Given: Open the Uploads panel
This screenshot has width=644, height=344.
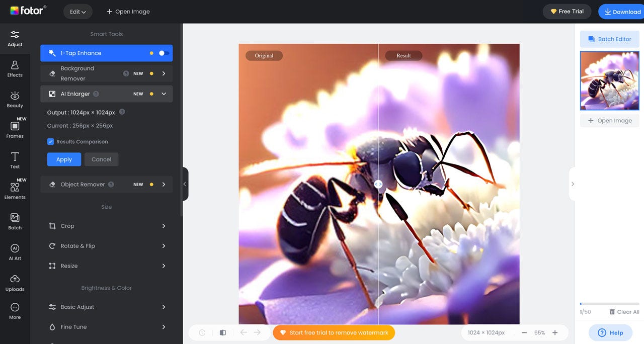Looking at the screenshot, I should [15, 282].
